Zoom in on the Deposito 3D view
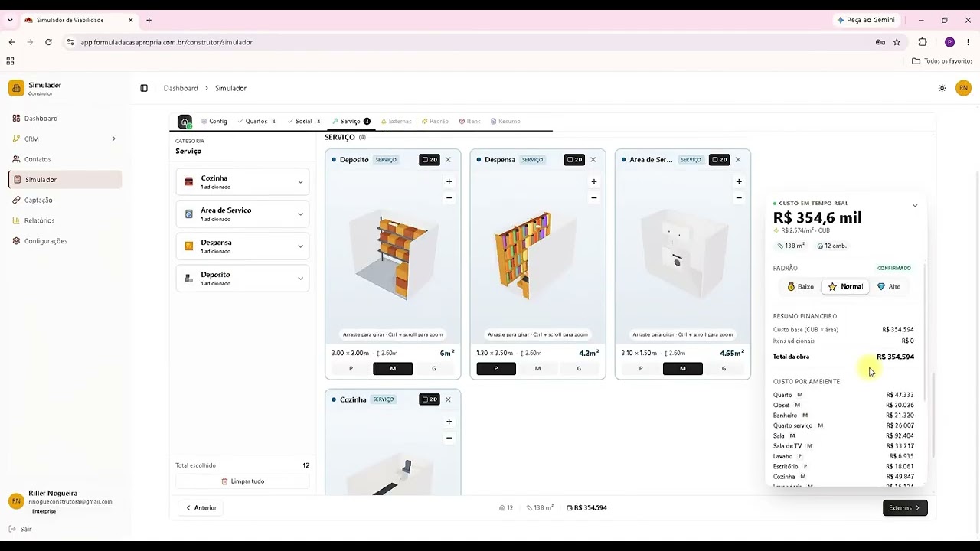Viewport: 980px width, 551px height. click(x=449, y=181)
